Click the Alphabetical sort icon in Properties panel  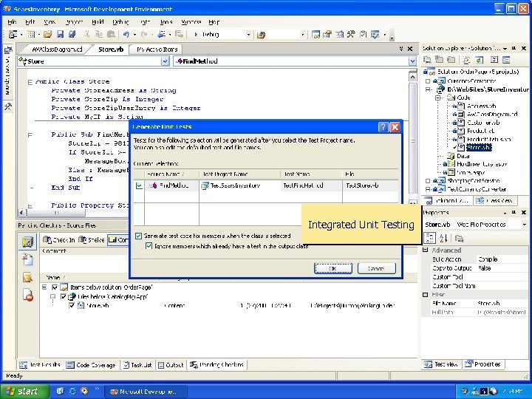tap(443, 238)
